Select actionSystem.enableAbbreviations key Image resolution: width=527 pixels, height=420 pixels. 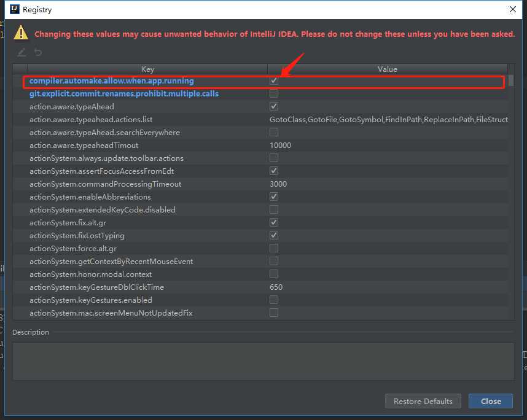(90, 197)
